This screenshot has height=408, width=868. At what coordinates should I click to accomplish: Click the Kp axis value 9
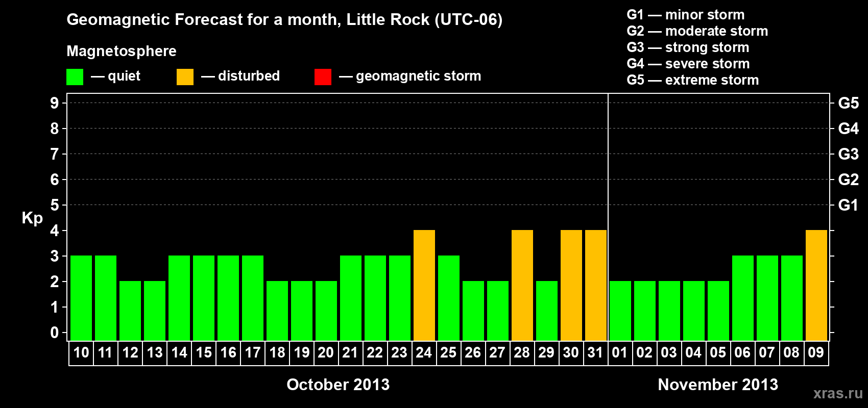point(55,103)
